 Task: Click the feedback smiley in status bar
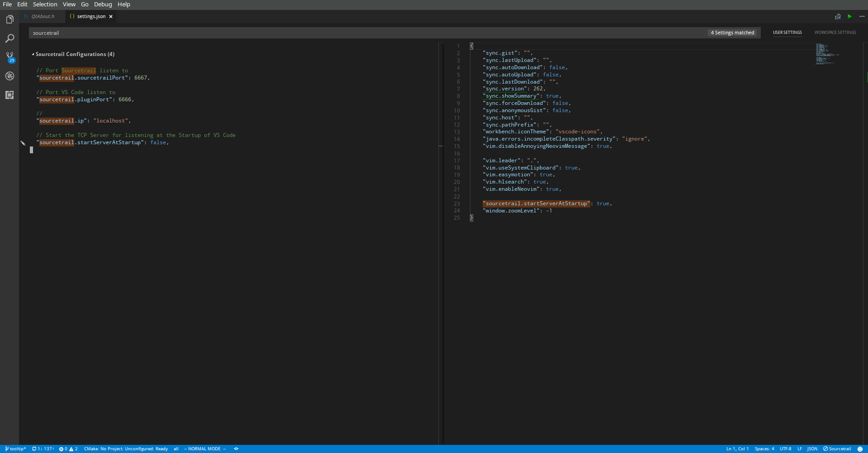pos(860,449)
